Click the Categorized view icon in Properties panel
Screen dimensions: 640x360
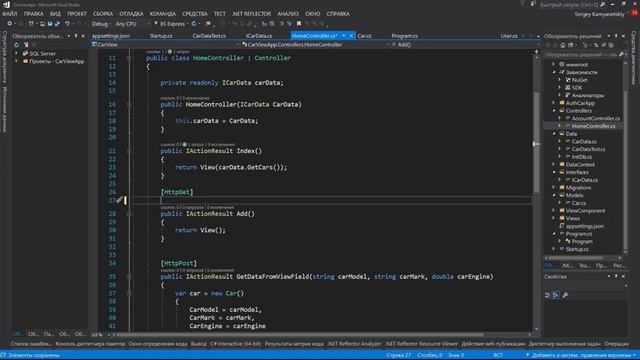tap(547, 295)
